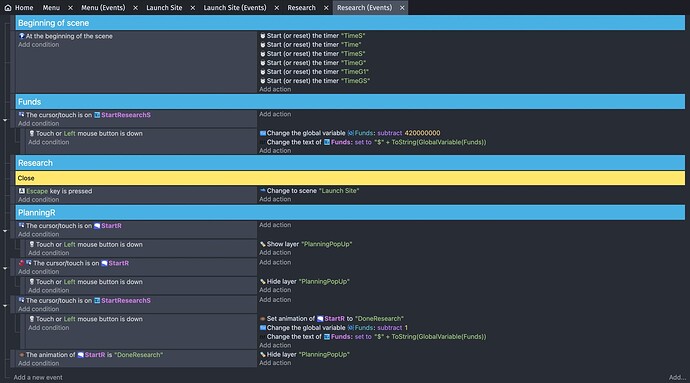Click the StartR sprite icon in the DoneResearch condition
The height and width of the screenshot is (383, 690).
click(81, 355)
